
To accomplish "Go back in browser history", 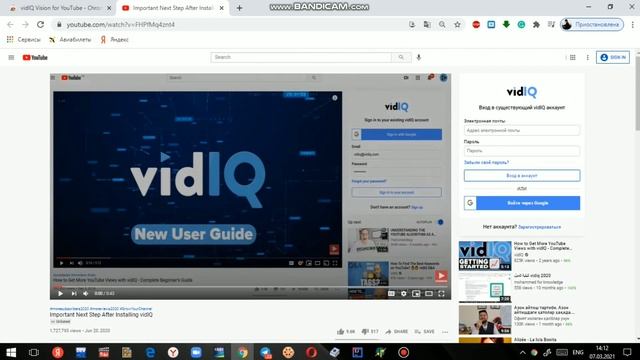I will (10, 24).
